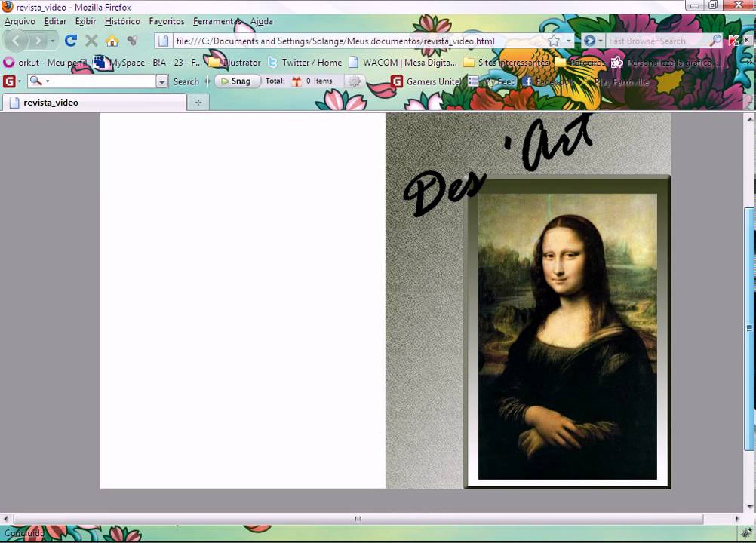756x543 pixels.
Task: Open the Exibir menu
Action: click(x=85, y=21)
